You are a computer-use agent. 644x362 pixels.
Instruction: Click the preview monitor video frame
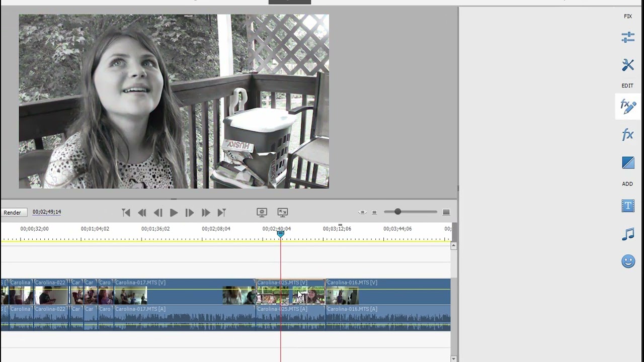pyautogui.click(x=174, y=102)
